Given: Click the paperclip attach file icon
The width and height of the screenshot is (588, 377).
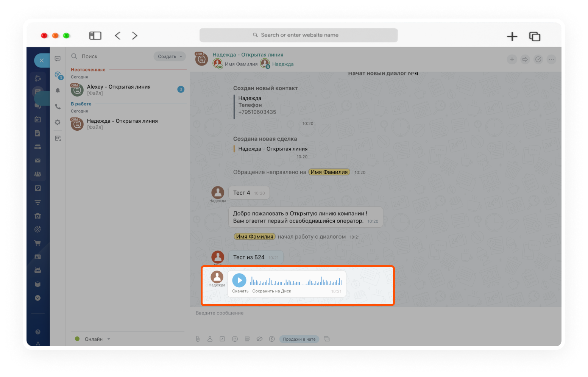Looking at the screenshot, I should (198, 339).
